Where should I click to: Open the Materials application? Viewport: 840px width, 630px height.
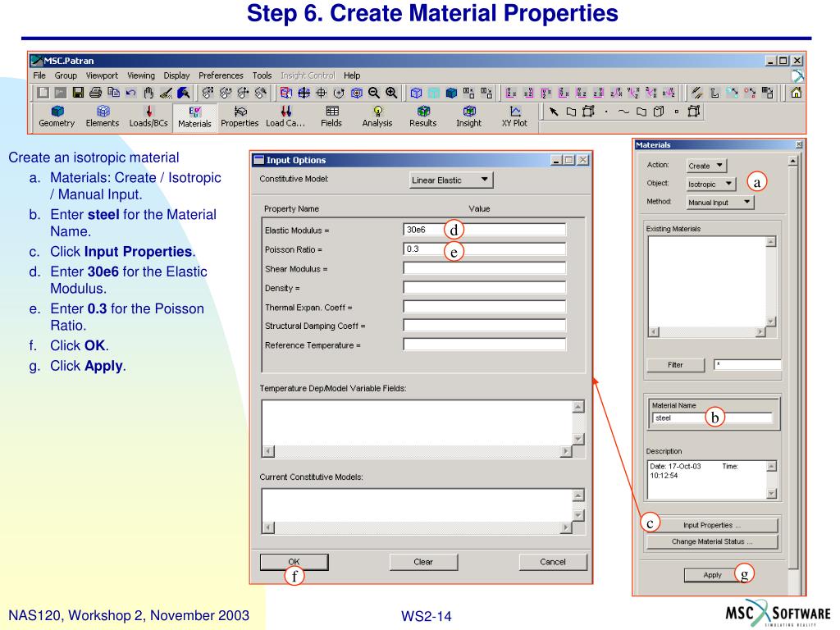coord(194,116)
